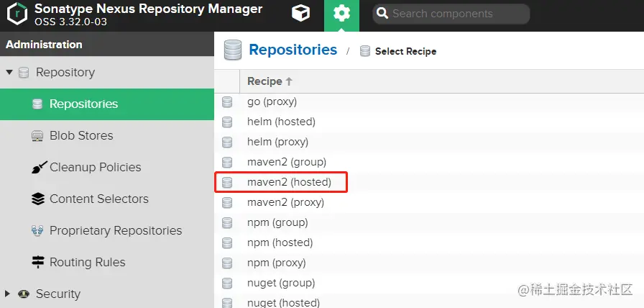Select the maven2 (hosted) recipe
The height and width of the screenshot is (308, 644).
[x=289, y=182]
